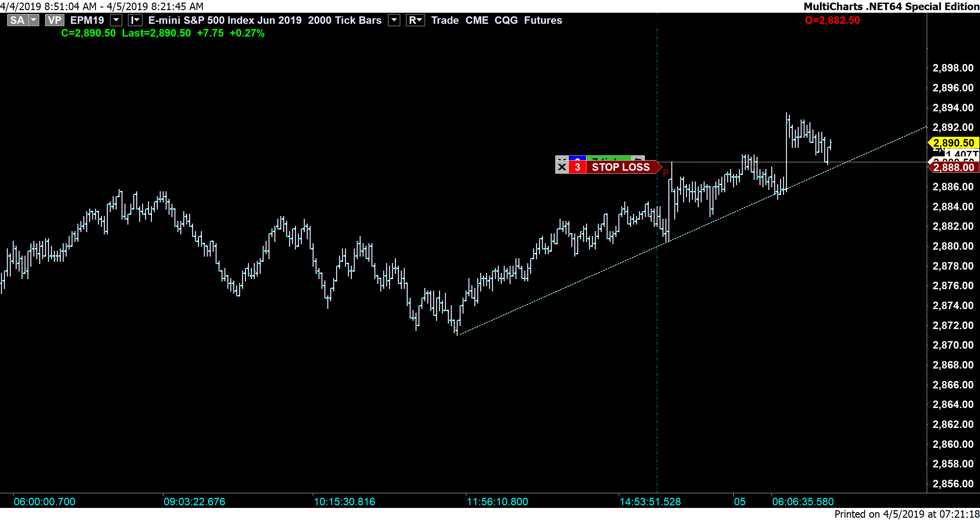980x520 pixels.
Task: Click the chart date range text at top left
Action: [x=102, y=7]
